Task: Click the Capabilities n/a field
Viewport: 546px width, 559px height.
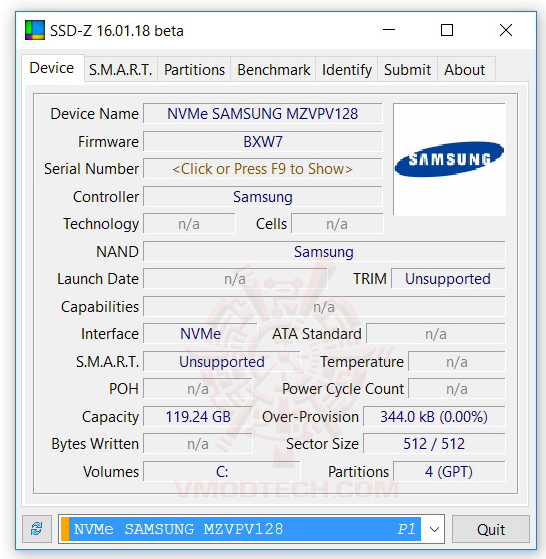Action: coord(324,307)
